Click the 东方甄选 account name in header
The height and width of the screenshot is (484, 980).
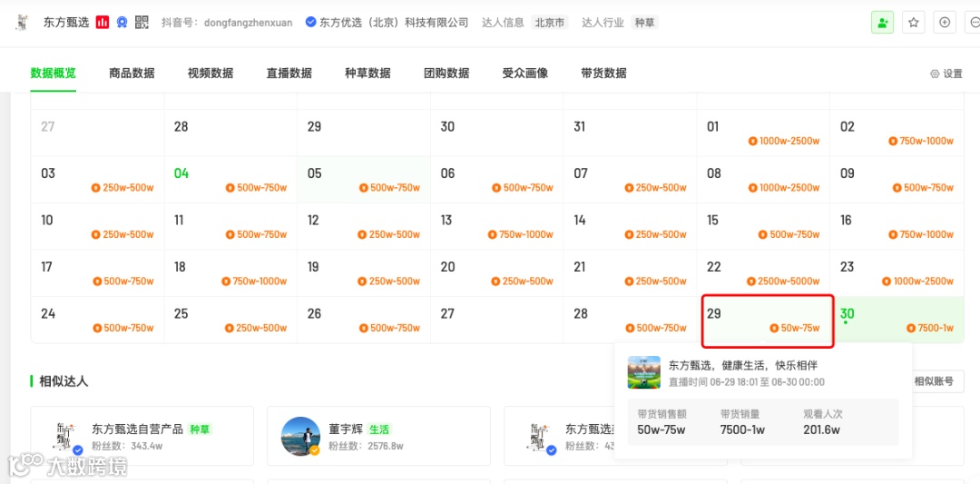point(66,23)
